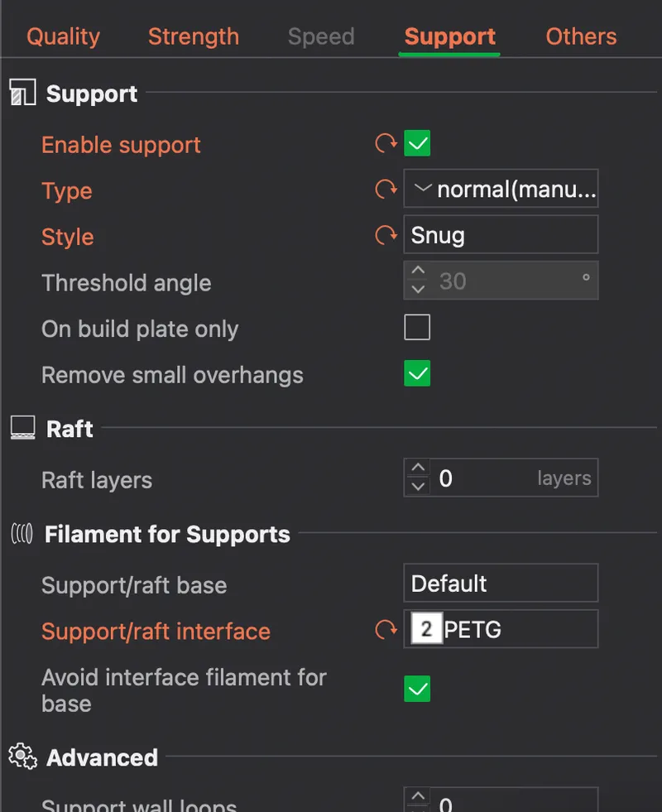The image size is (662, 812).
Task: Open the Strength tab
Action: pyautogui.click(x=194, y=36)
